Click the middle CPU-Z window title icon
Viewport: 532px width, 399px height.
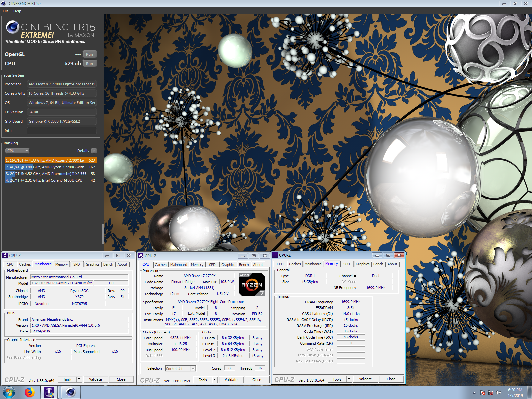(x=141, y=256)
